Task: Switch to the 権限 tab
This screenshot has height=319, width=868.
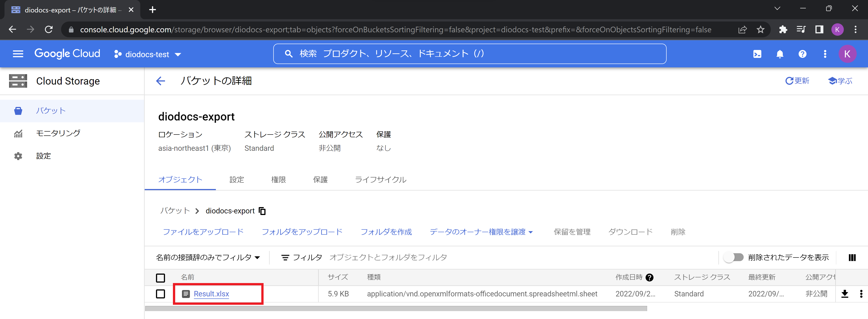Action: click(278, 180)
